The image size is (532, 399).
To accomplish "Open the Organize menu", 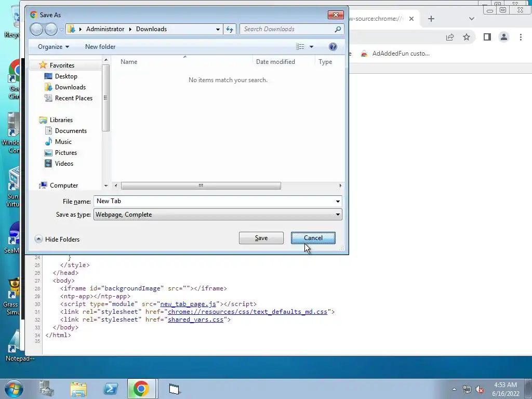I will (54, 47).
